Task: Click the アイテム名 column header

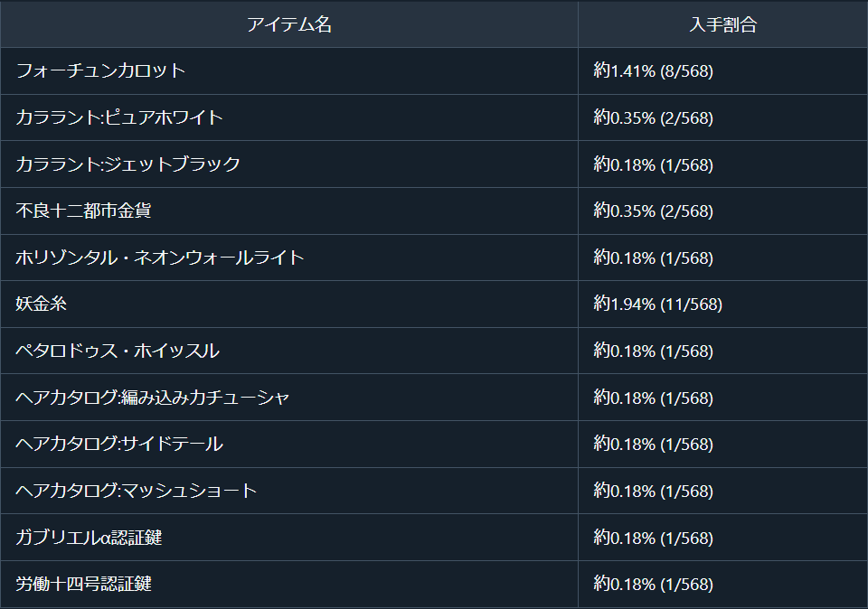Action: tap(289, 24)
